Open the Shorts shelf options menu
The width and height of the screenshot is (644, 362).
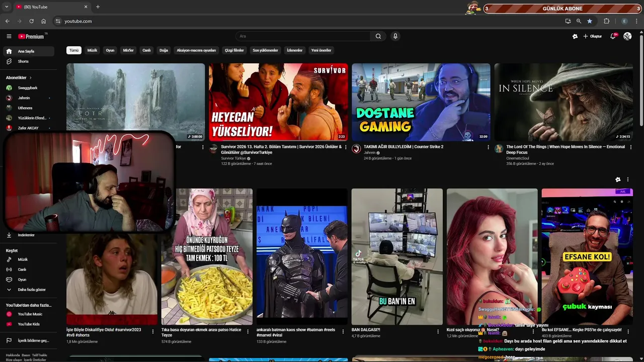(x=627, y=179)
